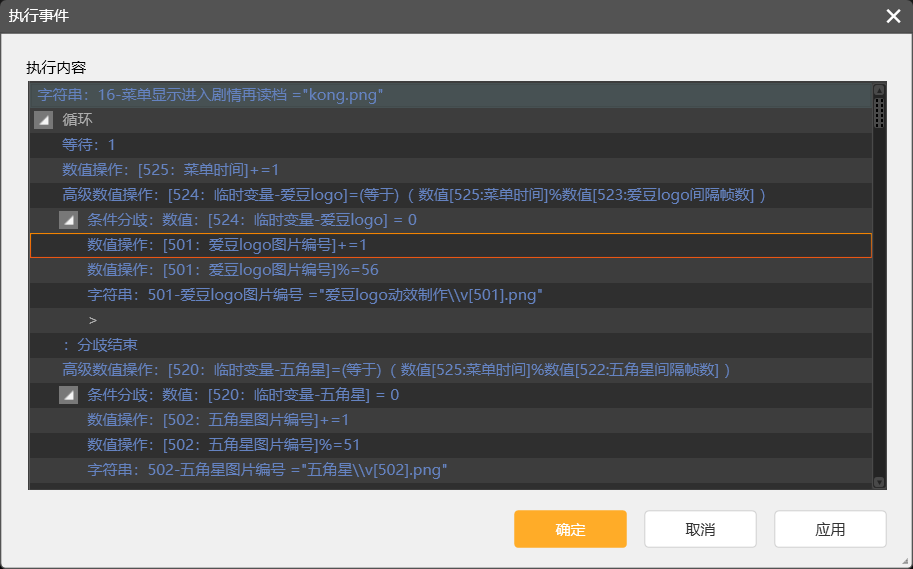Select the kong.png string command line
The width and height of the screenshot is (913, 569).
[x=210, y=95]
